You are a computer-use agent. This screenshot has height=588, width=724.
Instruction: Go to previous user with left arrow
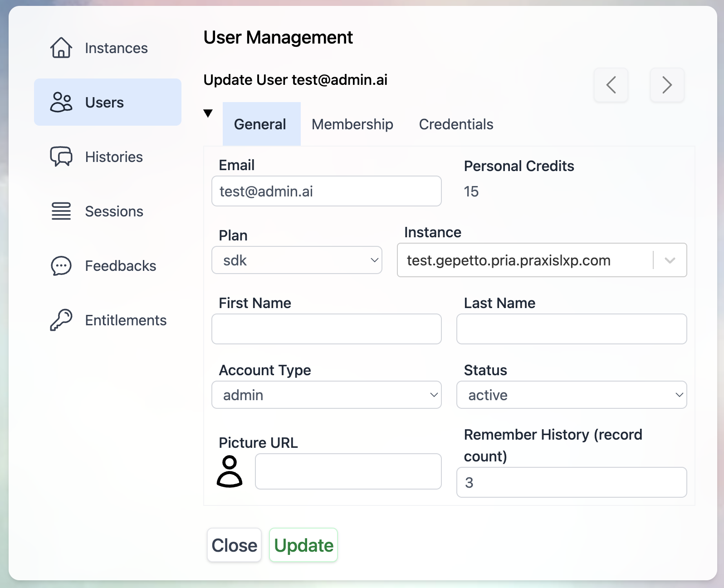611,85
